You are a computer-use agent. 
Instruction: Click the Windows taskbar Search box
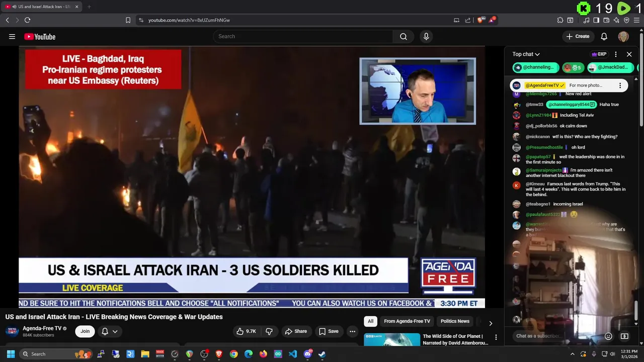[x=57, y=354]
